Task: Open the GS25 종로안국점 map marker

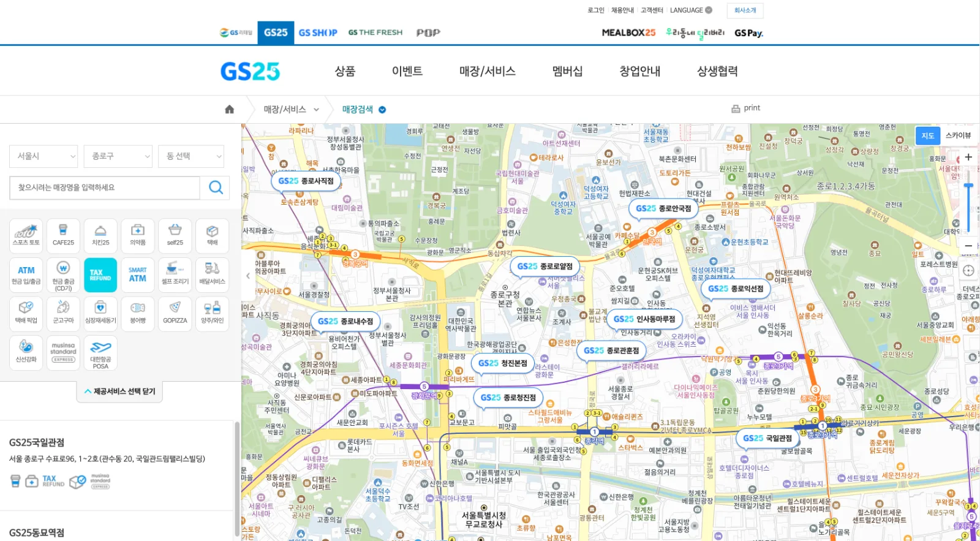Action: click(663, 209)
